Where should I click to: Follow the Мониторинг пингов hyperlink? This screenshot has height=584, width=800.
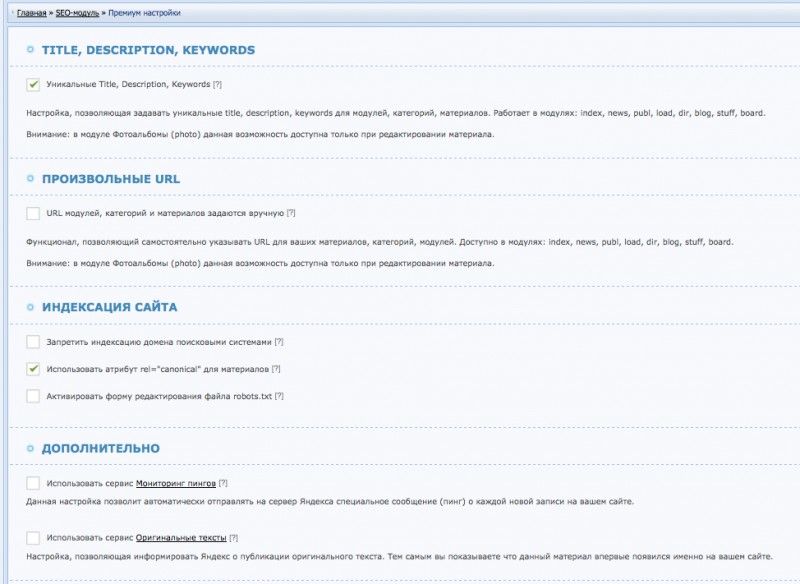tap(176, 483)
